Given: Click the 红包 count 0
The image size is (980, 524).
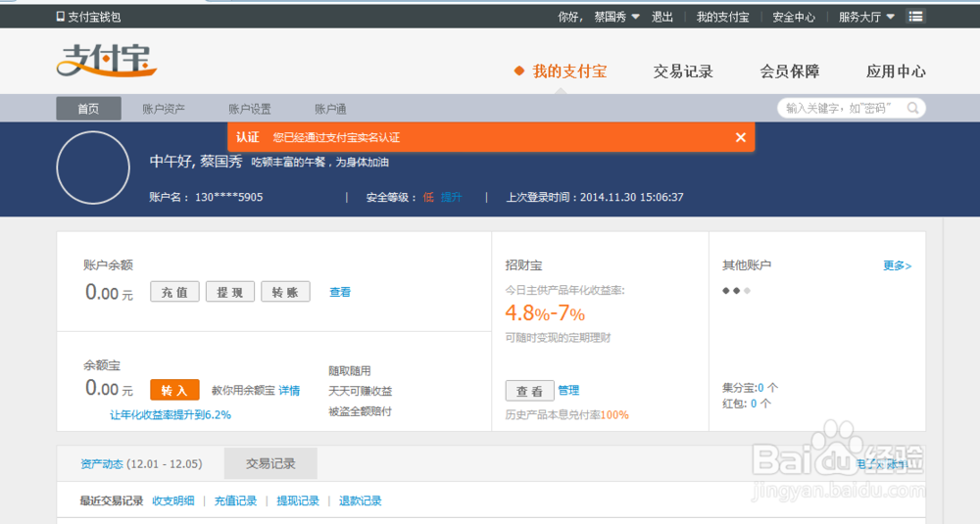Looking at the screenshot, I should [754, 404].
